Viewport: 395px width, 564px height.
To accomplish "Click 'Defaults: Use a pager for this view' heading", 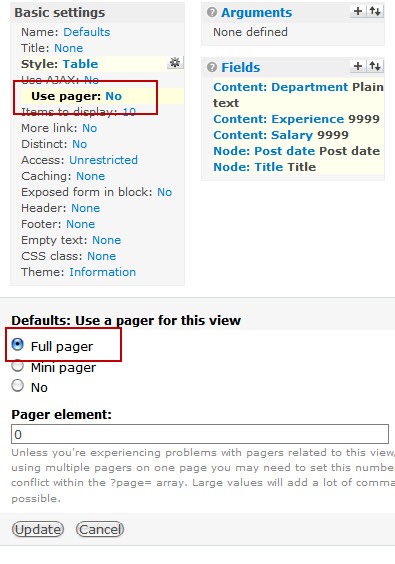I will (126, 320).
